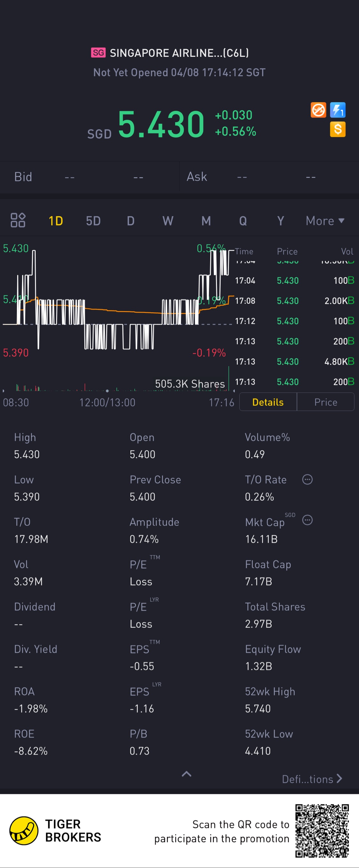Open the chart layout grid icon
Viewport: 359px width, 868px height.
pyautogui.click(x=18, y=220)
